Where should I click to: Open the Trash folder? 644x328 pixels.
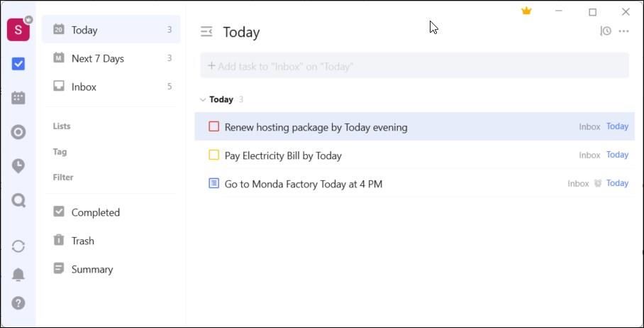click(82, 241)
